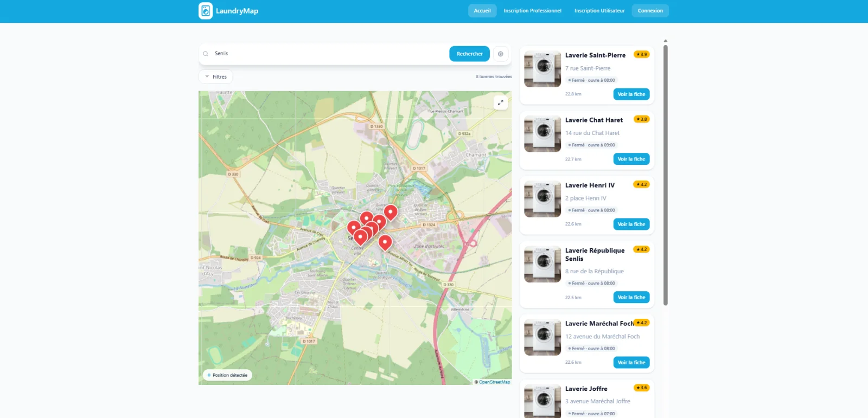Click the address 2 place Henri IV
This screenshot has width=868, height=418.
(x=586, y=198)
